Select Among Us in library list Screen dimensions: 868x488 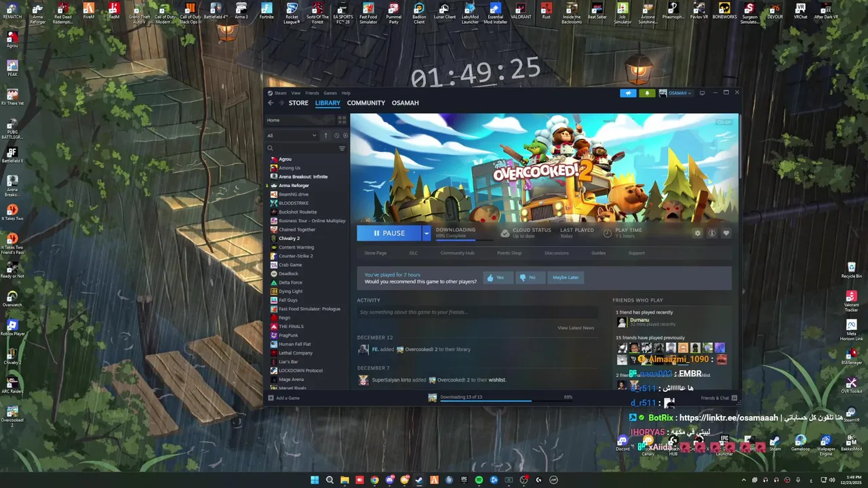(x=289, y=168)
